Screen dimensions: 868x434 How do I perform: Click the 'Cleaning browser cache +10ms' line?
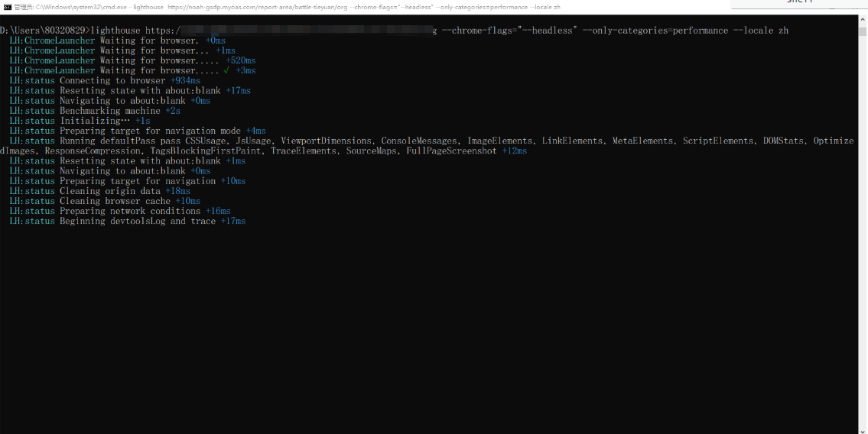105,201
